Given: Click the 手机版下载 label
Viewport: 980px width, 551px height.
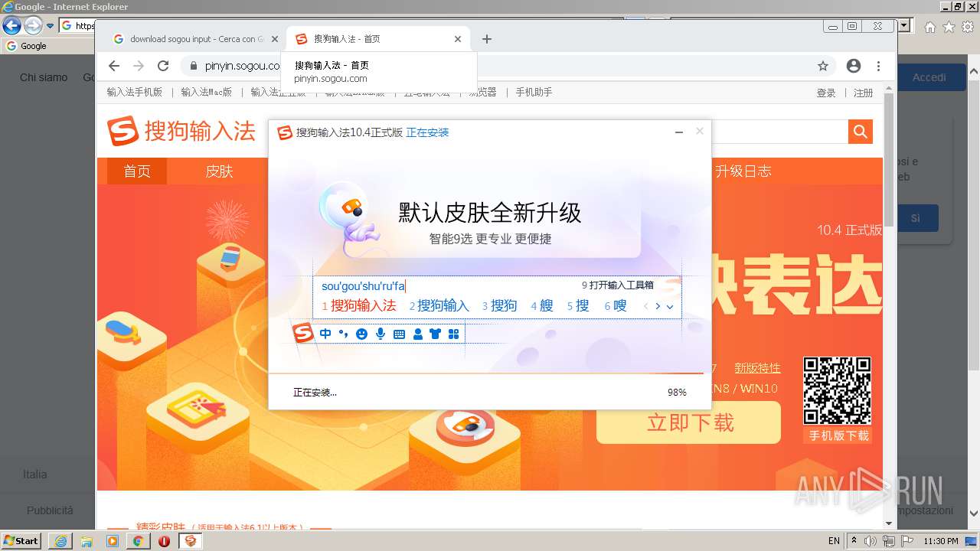Looking at the screenshot, I should point(839,435).
